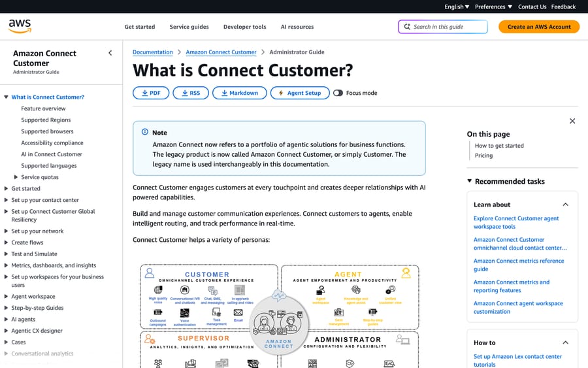Open Amazon Connect metrics and reporting features
588x368 pixels.
pos(512,286)
